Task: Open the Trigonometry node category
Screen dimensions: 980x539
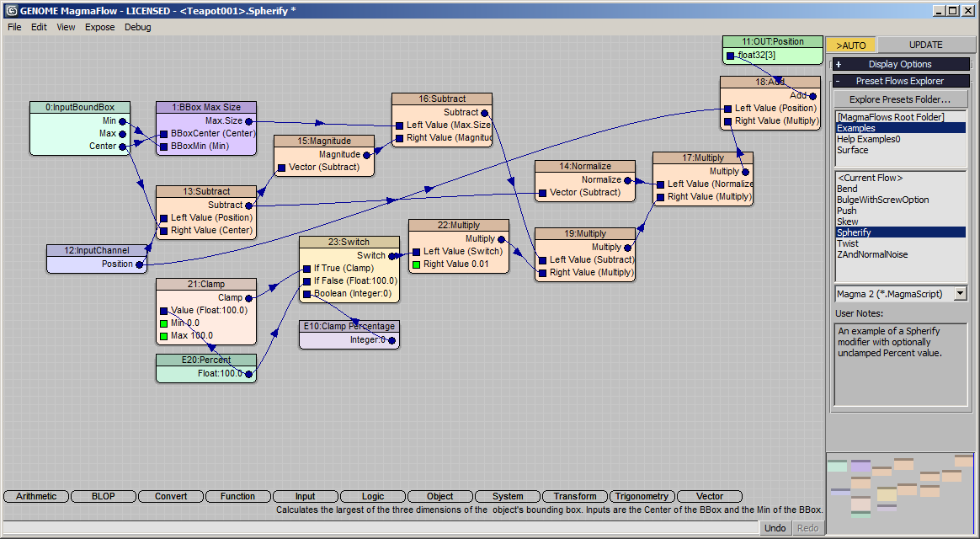Action: coord(642,497)
